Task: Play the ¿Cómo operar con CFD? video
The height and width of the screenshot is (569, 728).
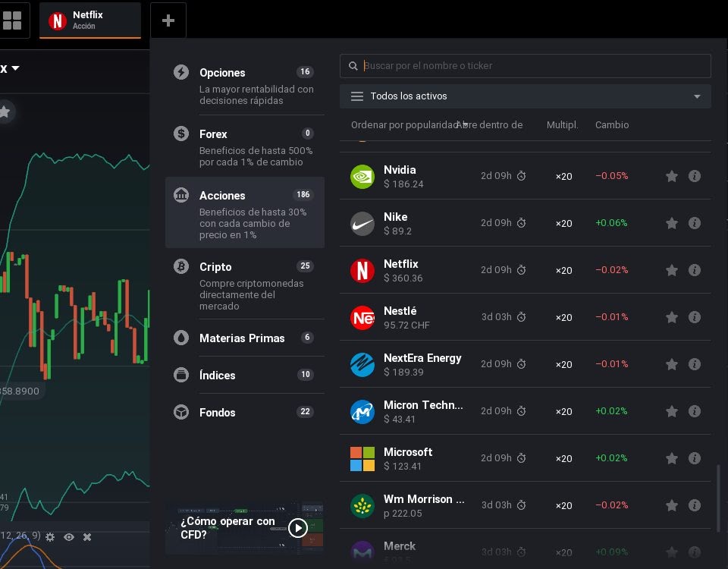Action: coord(298,528)
